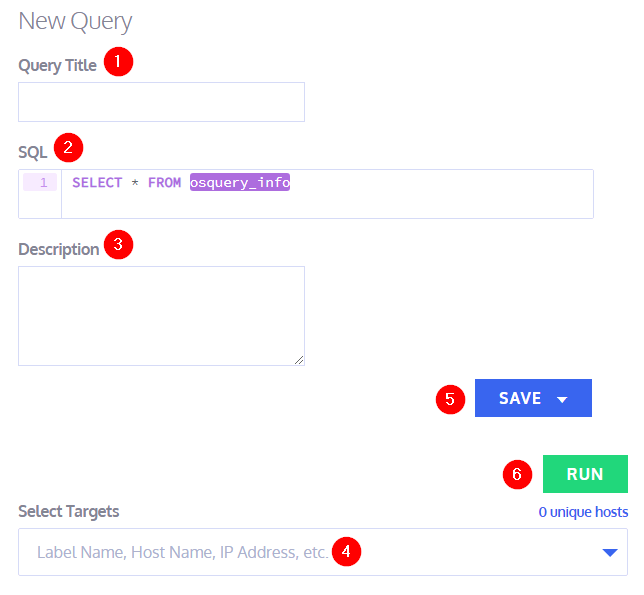The width and height of the screenshot is (644, 595).
Task: Click the red badge numbered 3 beside Description
Action: 118,244
